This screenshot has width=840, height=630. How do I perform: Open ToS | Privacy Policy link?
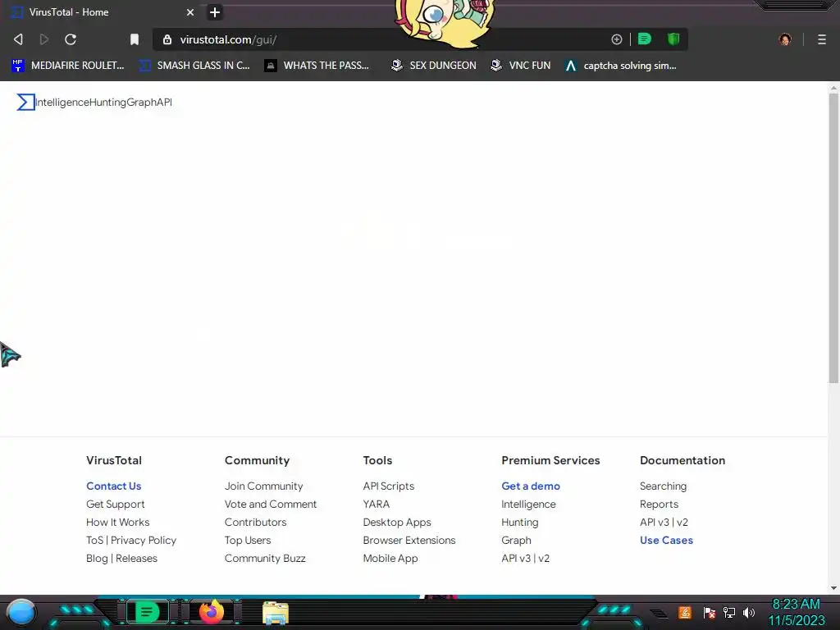click(x=131, y=540)
